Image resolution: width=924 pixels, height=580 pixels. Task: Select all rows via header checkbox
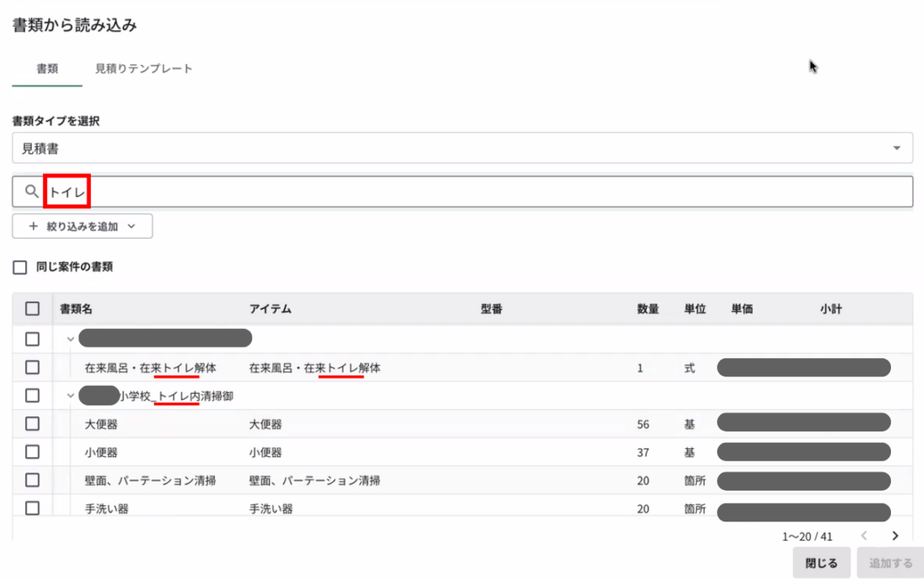(32, 309)
